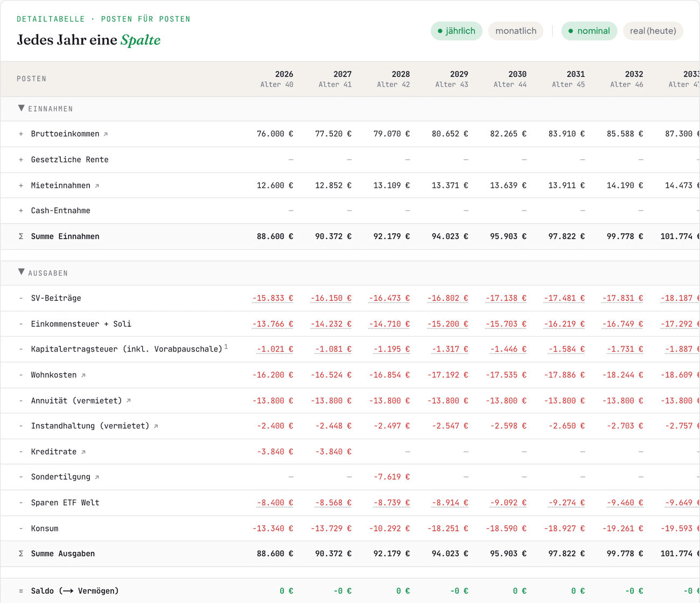Collapse the Ausgaben section
700x603 pixels.
point(21,272)
